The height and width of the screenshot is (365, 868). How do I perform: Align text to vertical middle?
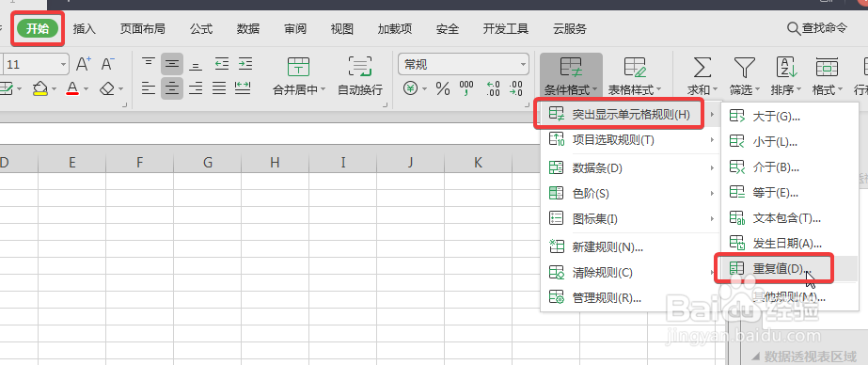click(x=172, y=64)
